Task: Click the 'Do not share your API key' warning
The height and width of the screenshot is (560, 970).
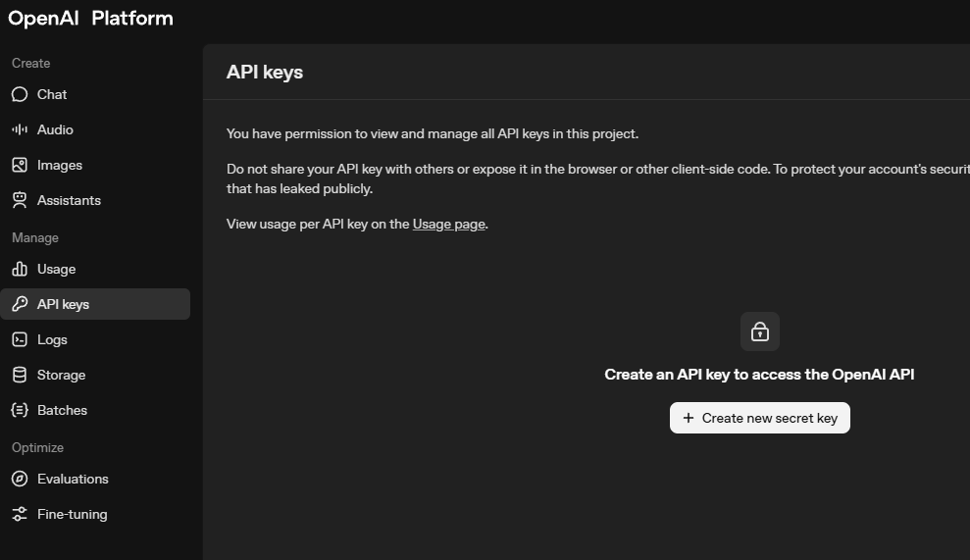Action: 598,178
